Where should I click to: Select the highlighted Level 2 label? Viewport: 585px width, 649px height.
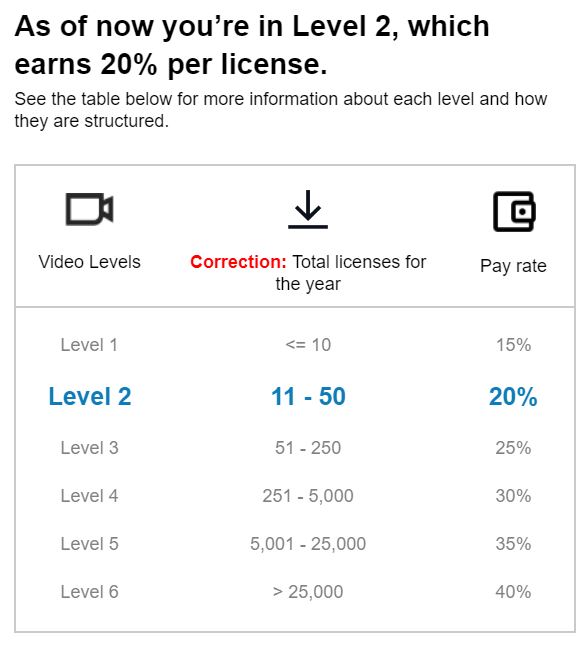[90, 397]
